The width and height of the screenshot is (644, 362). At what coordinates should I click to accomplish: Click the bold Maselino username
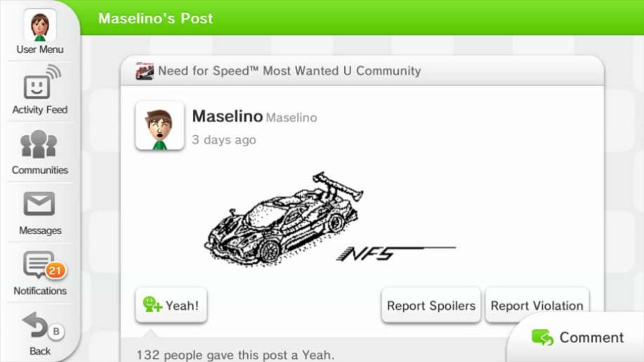point(227,116)
